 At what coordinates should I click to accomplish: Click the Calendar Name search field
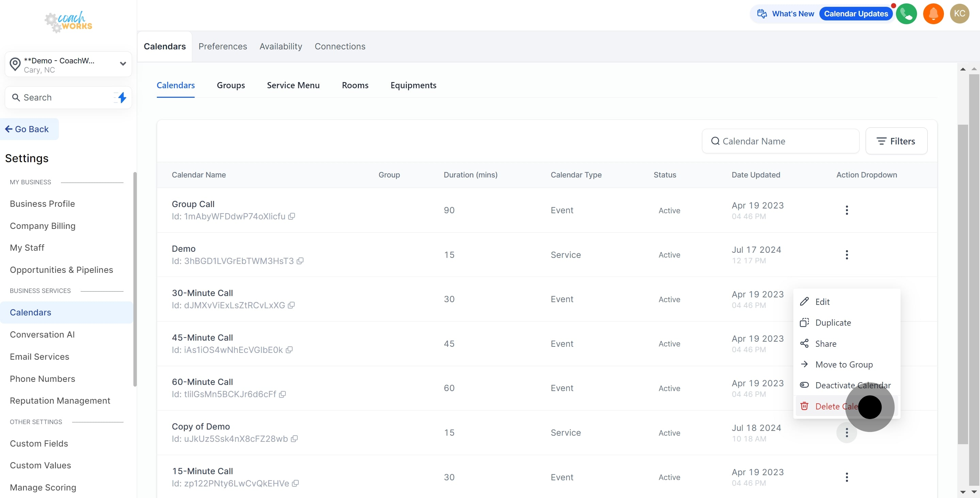coord(780,141)
